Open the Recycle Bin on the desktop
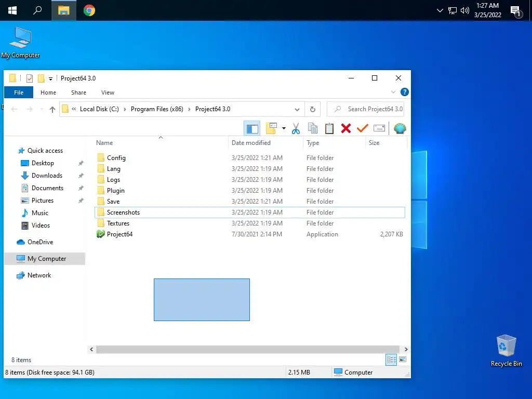The width and height of the screenshot is (532, 399). click(506, 351)
